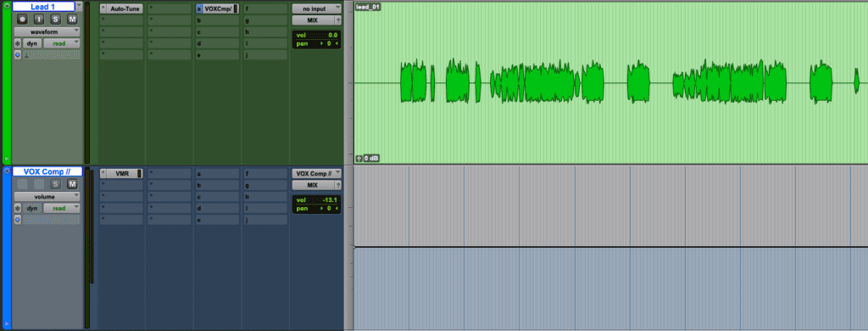Toggle the dyn button on Lead 1
Screen dimensions: 868x331
(32, 43)
